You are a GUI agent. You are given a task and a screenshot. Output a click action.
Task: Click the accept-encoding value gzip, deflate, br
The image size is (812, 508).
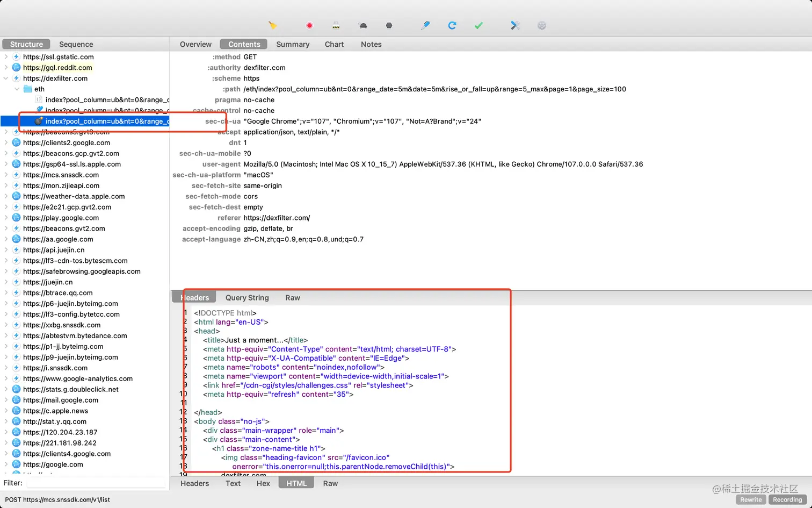pyautogui.click(x=268, y=228)
